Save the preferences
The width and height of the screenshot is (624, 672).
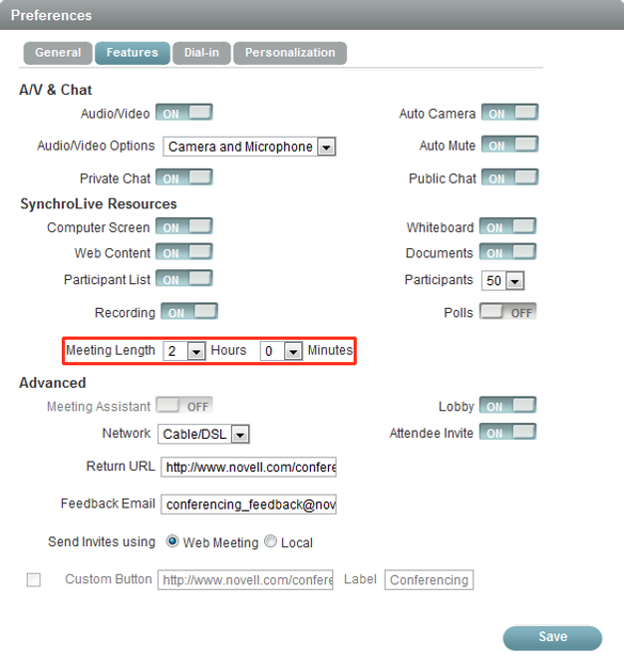(552, 638)
